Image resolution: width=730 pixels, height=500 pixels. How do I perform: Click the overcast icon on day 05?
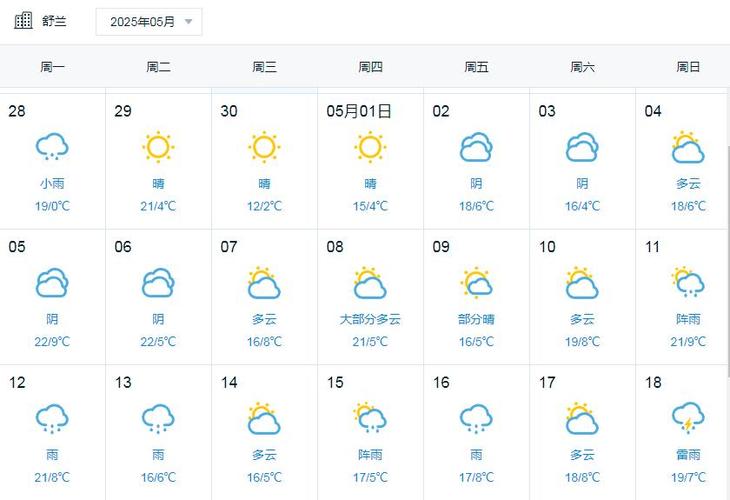pyautogui.click(x=52, y=283)
